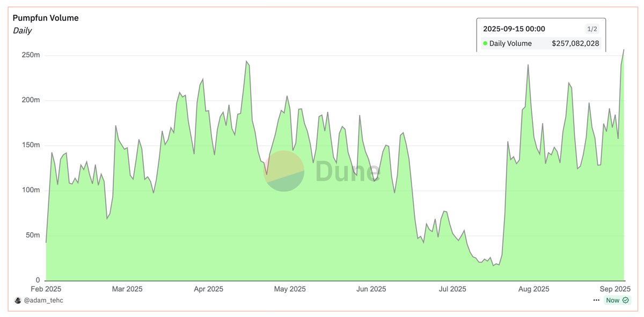Image resolution: width=644 pixels, height=317 pixels.
Task: Click the 200m y-axis label
Action: pos(30,100)
